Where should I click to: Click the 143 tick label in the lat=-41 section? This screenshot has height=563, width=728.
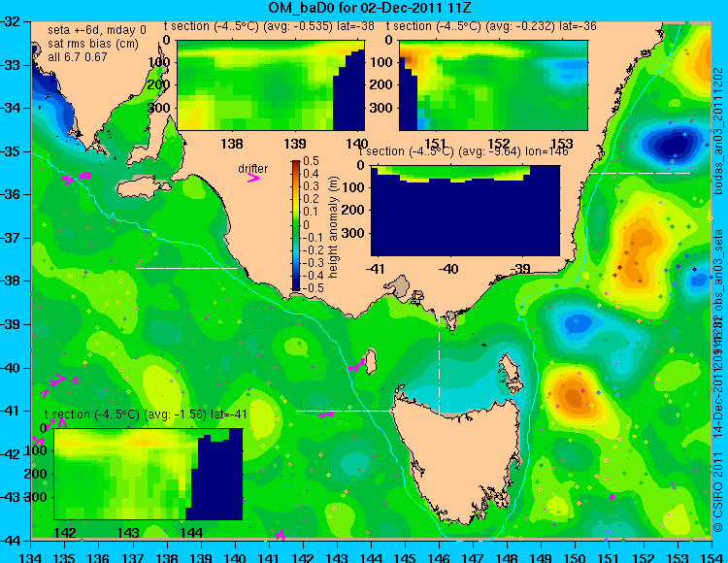[128, 532]
